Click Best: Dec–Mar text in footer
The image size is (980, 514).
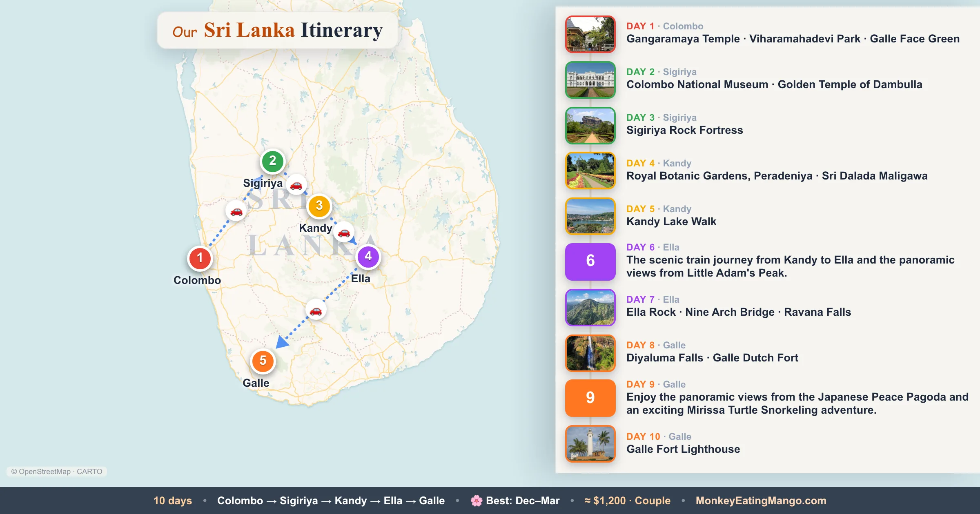coord(523,501)
